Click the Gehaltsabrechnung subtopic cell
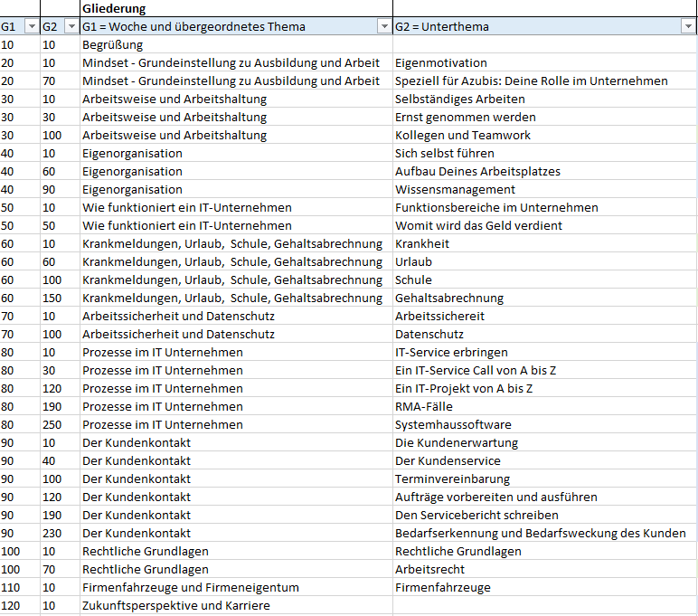The width and height of the screenshot is (698, 616). [x=544, y=299]
